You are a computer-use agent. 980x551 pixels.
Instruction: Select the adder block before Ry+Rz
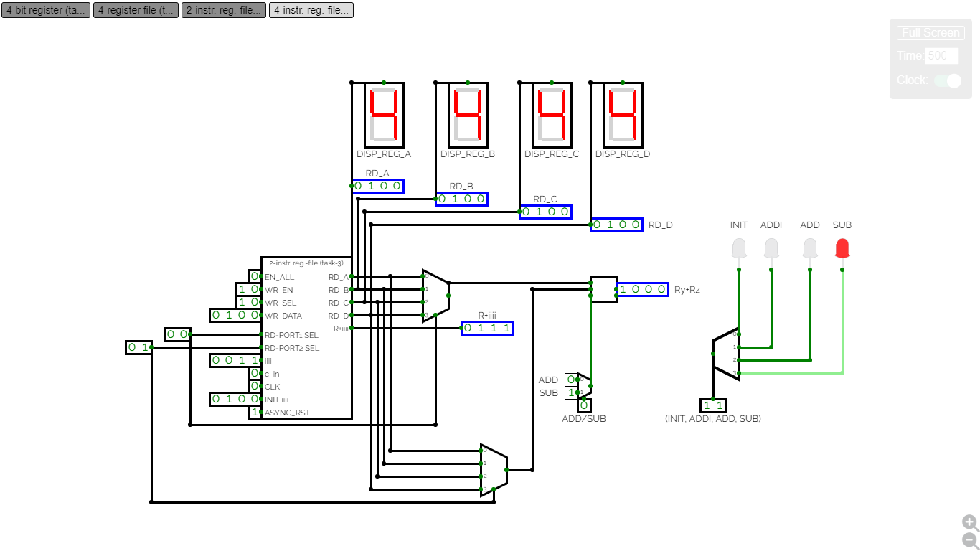tap(603, 289)
